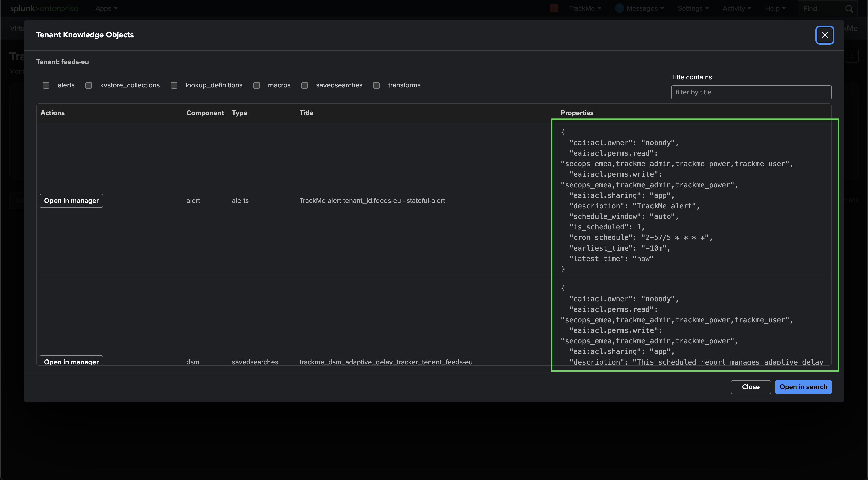This screenshot has height=480, width=868.
Task: Enable the transforms filter checkbox
Action: (376, 86)
